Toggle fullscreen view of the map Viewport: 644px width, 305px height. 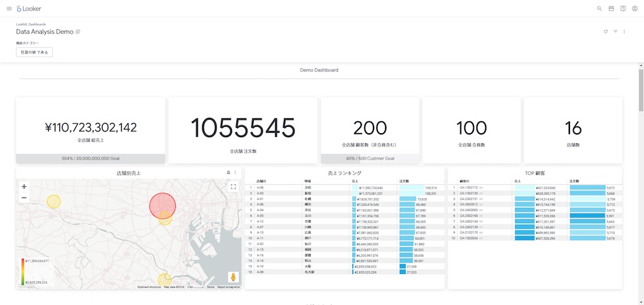(x=233, y=187)
